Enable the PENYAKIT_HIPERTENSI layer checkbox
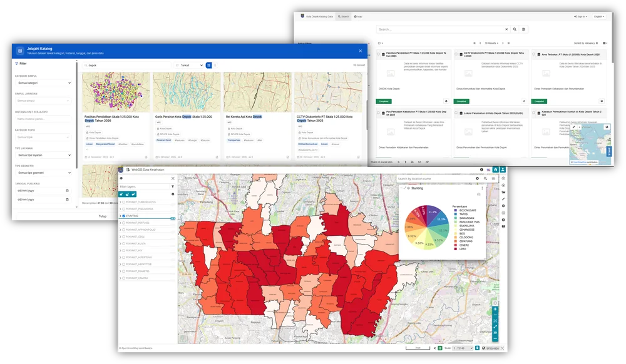This screenshot has height=364, width=626. coord(124,258)
